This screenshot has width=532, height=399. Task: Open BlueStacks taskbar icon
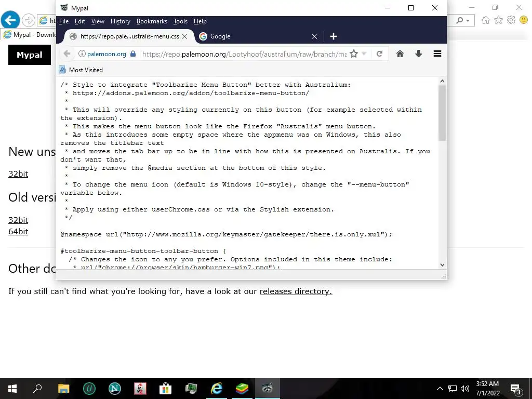[242, 389]
